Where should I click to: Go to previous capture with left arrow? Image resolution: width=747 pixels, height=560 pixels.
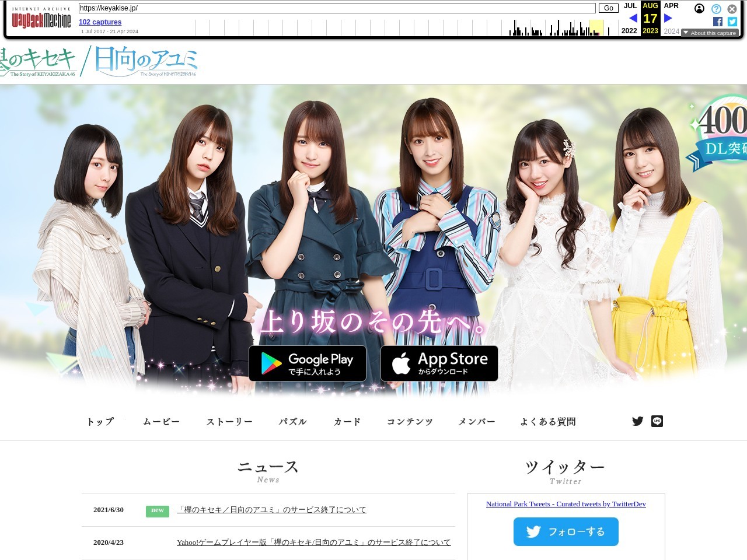point(633,18)
